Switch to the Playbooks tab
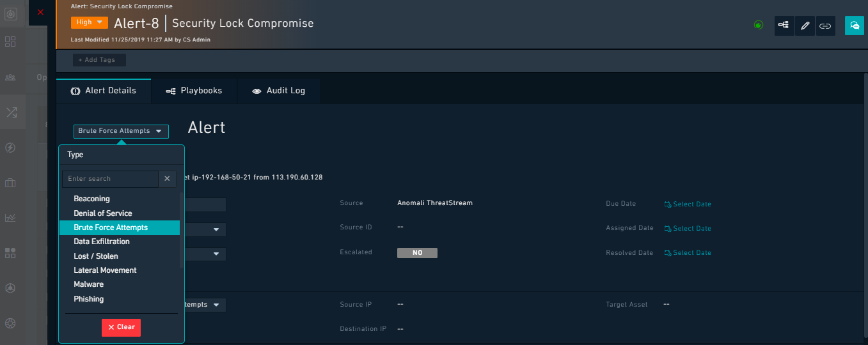This screenshot has width=868, height=345. point(194,91)
